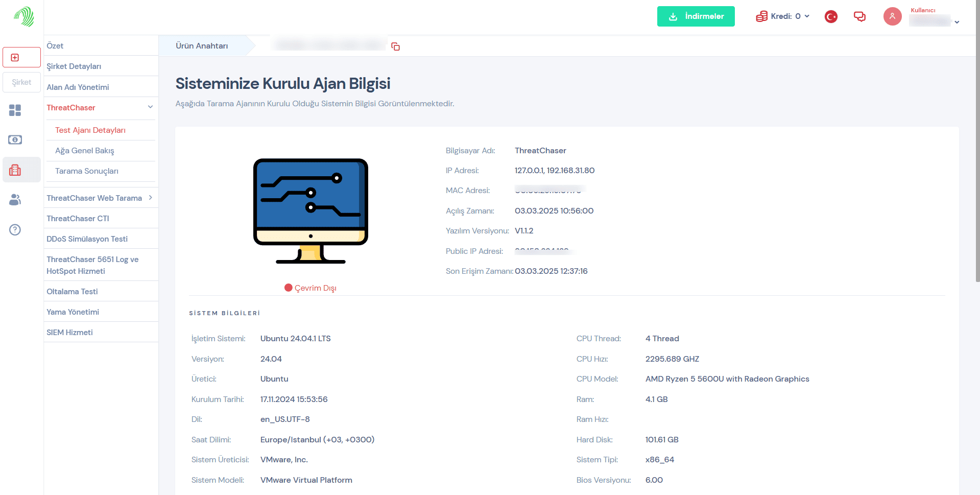980x495 pixels.
Task: Click the user avatar icon
Action: coord(892,16)
